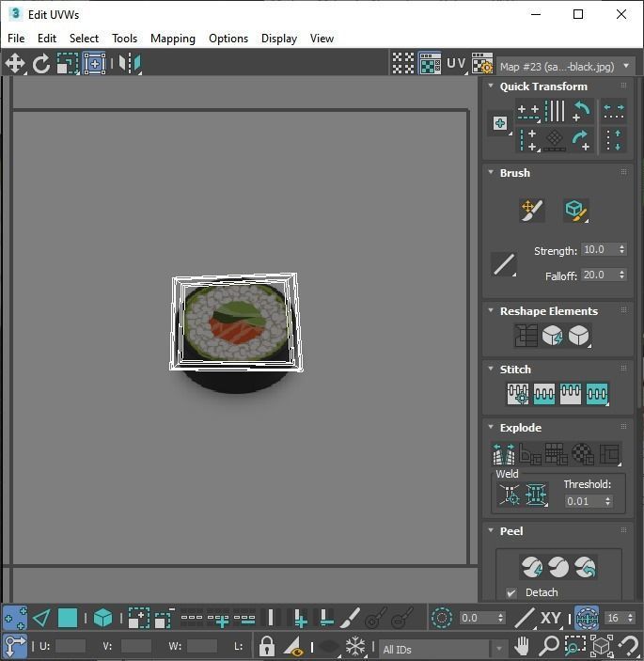Click Align Horizontally to Pivot icon
The height and width of the screenshot is (661, 644).
click(x=528, y=111)
